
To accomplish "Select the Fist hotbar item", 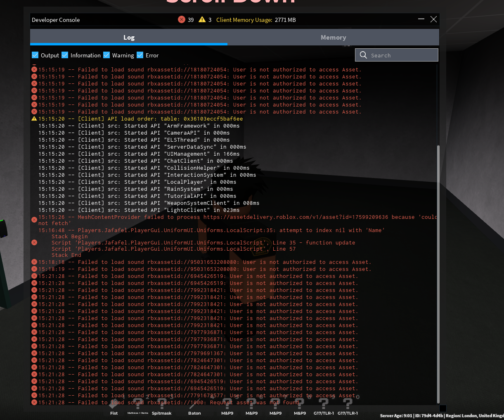I will click(114, 406).
